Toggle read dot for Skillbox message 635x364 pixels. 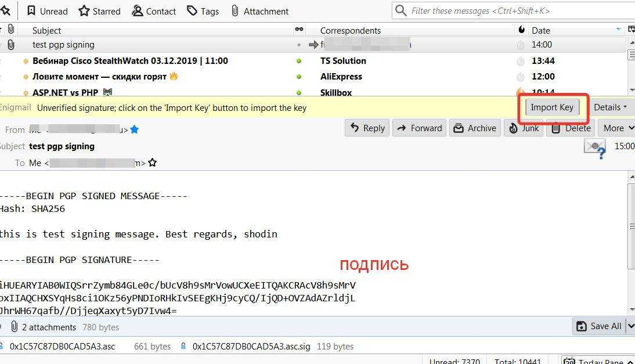point(299,92)
